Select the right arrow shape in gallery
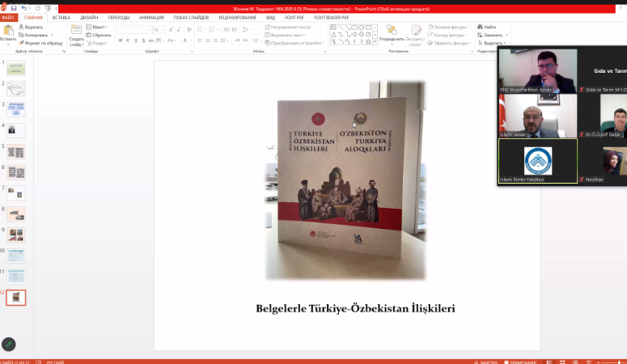This screenshot has width=627, height=364. (354, 35)
